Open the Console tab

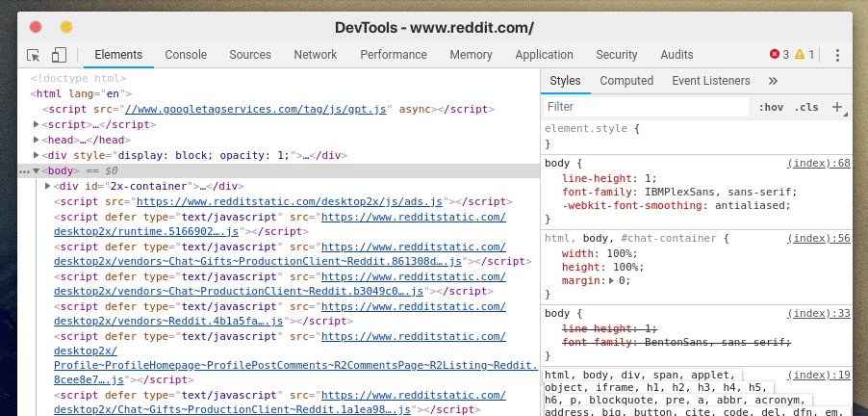click(x=186, y=55)
